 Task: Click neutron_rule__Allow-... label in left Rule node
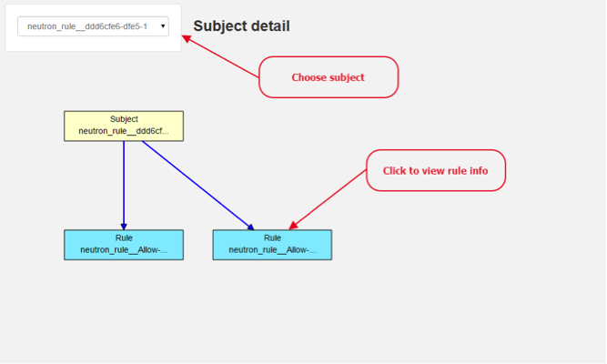pos(124,250)
